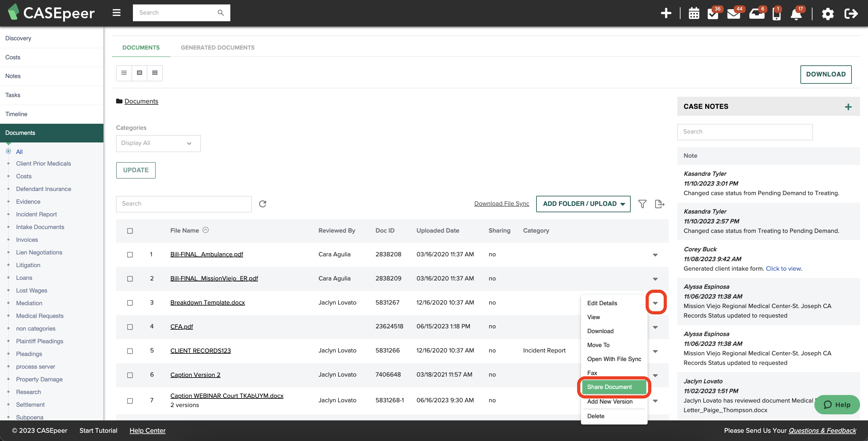Click the File Name sort arrow icon
Screen dimensions: 868x441
tap(206, 230)
